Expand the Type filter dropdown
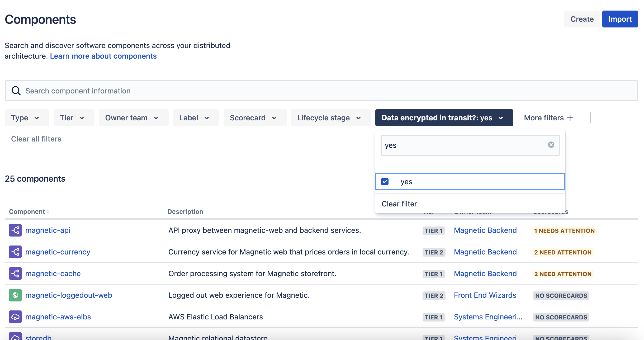 click(27, 118)
